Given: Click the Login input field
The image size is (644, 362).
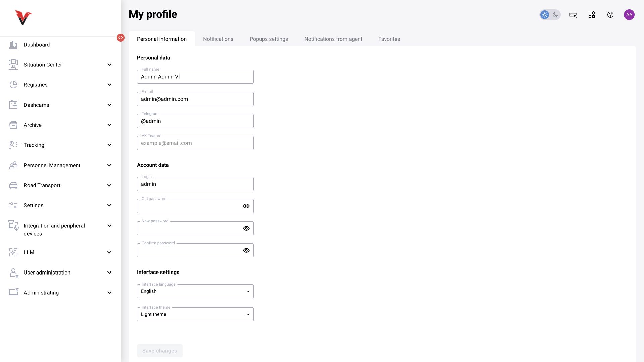Looking at the screenshot, I should (195, 184).
